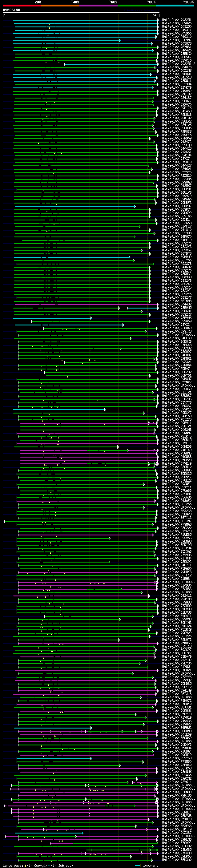Viewport: 197px width, 868px height.
Task: Click the UniRef100_A9SWE4 entry
Action: click(176, 484)
